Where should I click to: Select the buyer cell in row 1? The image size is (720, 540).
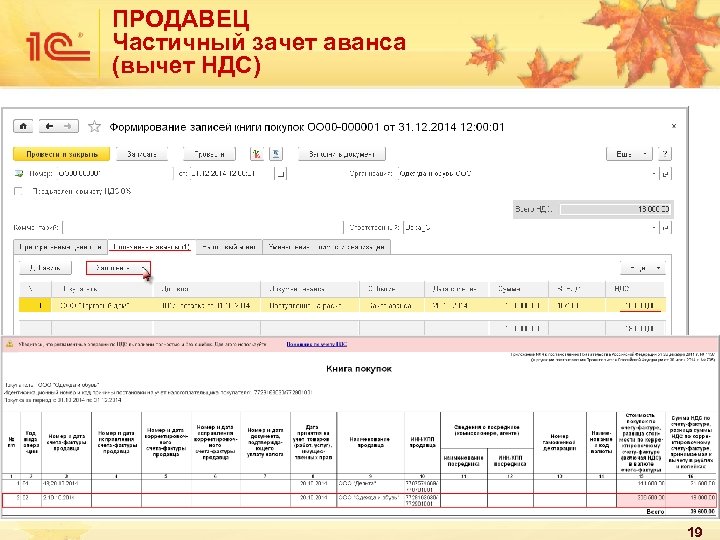[102, 305]
